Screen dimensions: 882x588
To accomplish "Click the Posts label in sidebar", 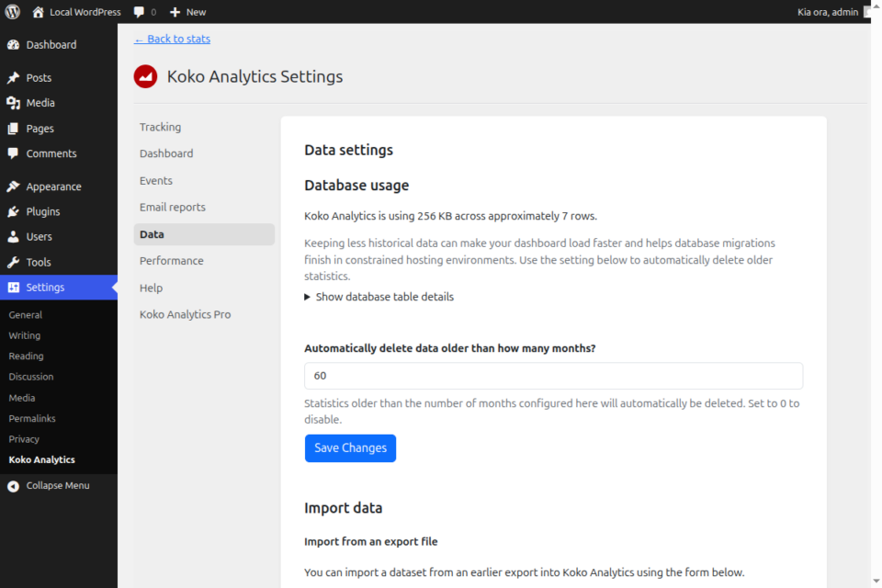I will coord(39,78).
